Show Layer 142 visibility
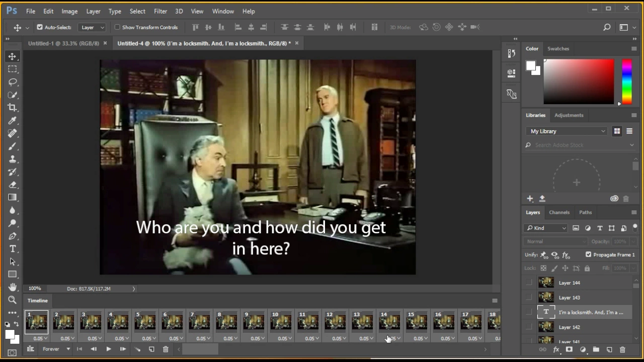This screenshot has height=362, width=644. coord(529,327)
